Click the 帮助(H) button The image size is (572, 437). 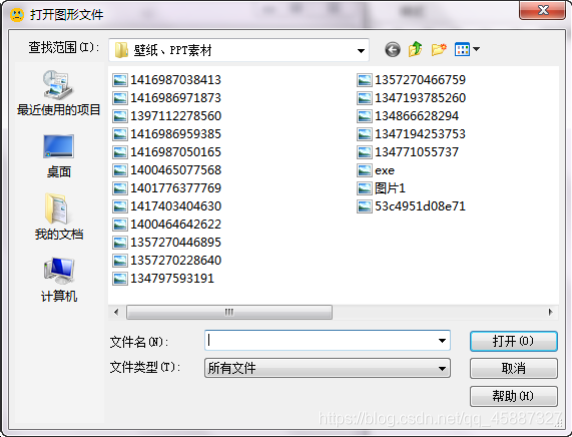514,396
